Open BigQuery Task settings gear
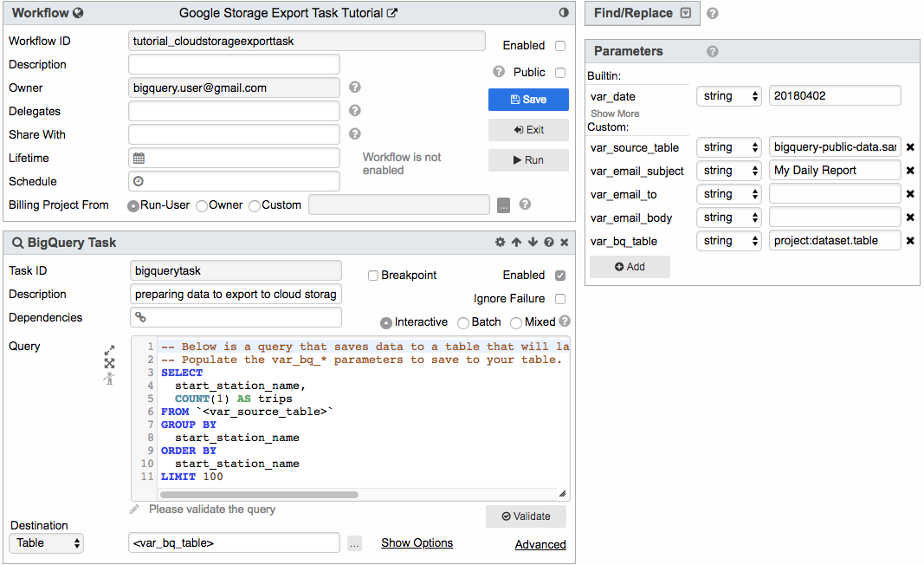Viewport: 924px width, 565px height. 500,243
